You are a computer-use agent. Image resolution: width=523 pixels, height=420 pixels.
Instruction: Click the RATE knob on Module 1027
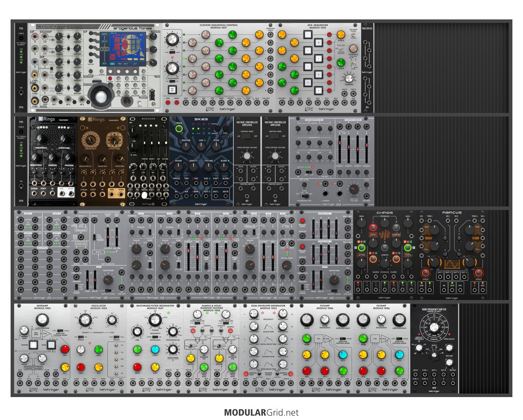click(x=172, y=40)
